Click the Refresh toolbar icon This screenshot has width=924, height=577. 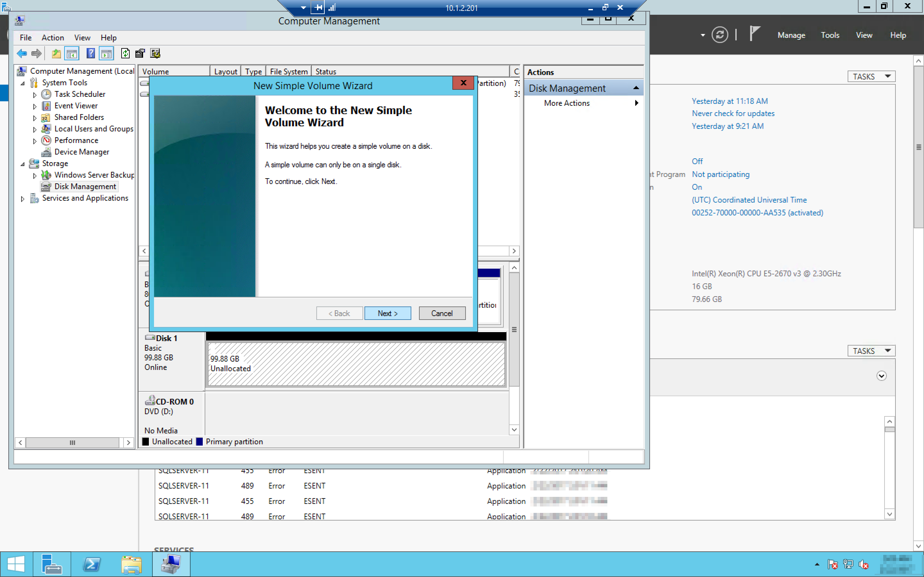tap(125, 54)
